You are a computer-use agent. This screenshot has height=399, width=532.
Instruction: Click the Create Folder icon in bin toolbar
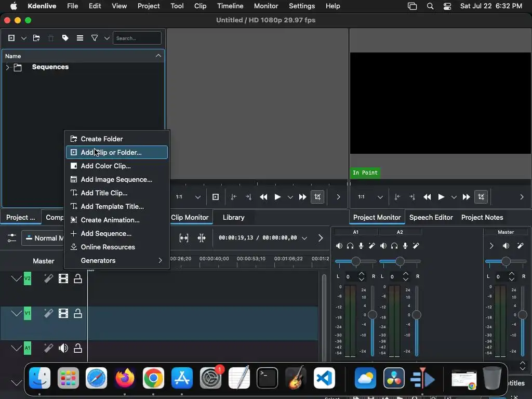[36, 38]
